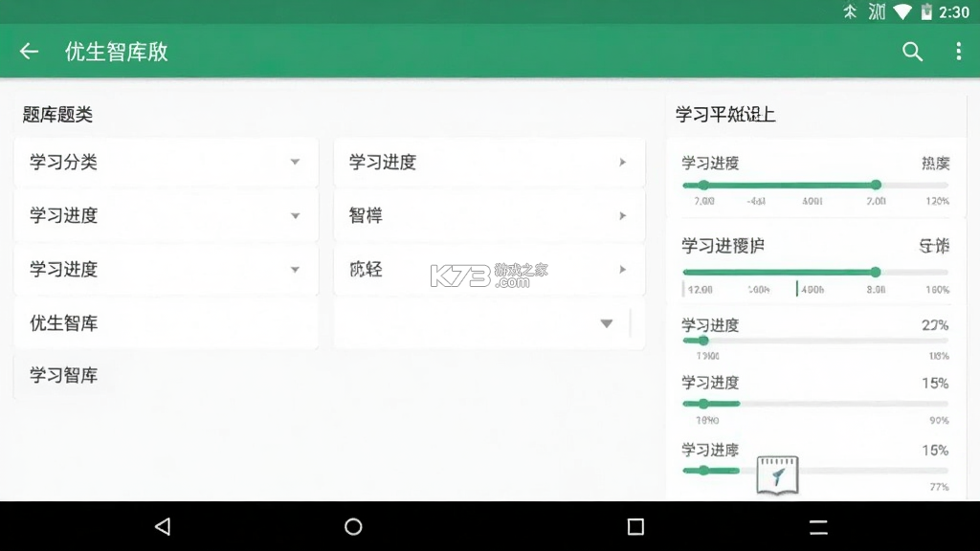The width and height of the screenshot is (980, 551).
Task: Select the 2:30 clock in status bar
Action: 954,11
